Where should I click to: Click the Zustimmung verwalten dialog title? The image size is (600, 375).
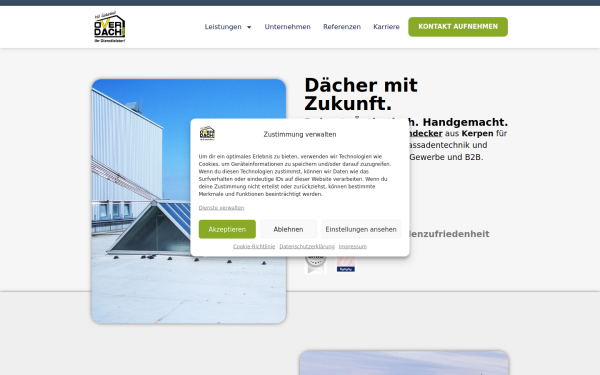[300, 134]
